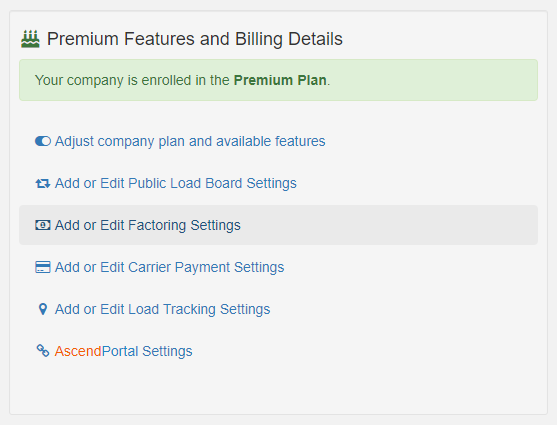This screenshot has width=557, height=425.
Task: Click the map pin icon for Load Tracking
Action: tap(43, 309)
